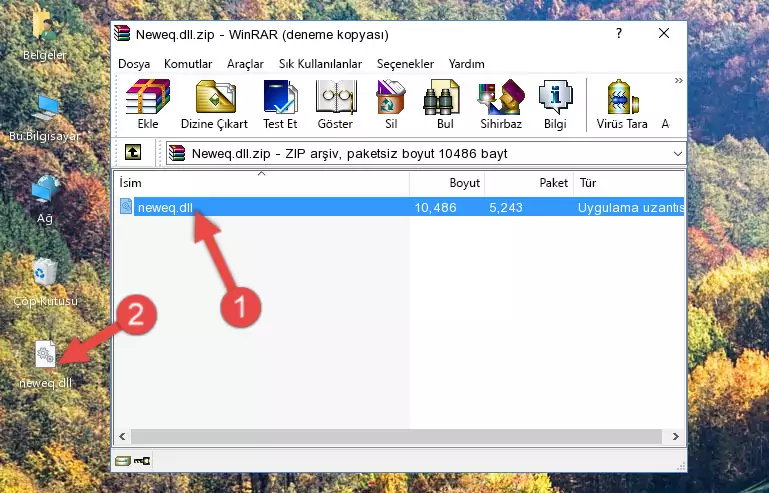This screenshot has width=769, height=493.
Task: Click horizontal scrollbar left arrow
Action: pos(122,436)
